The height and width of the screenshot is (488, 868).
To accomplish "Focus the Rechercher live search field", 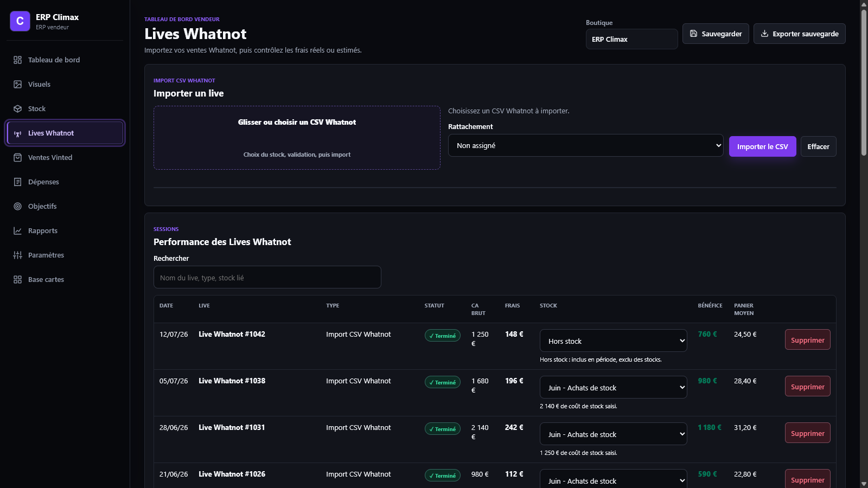I will 267,277.
